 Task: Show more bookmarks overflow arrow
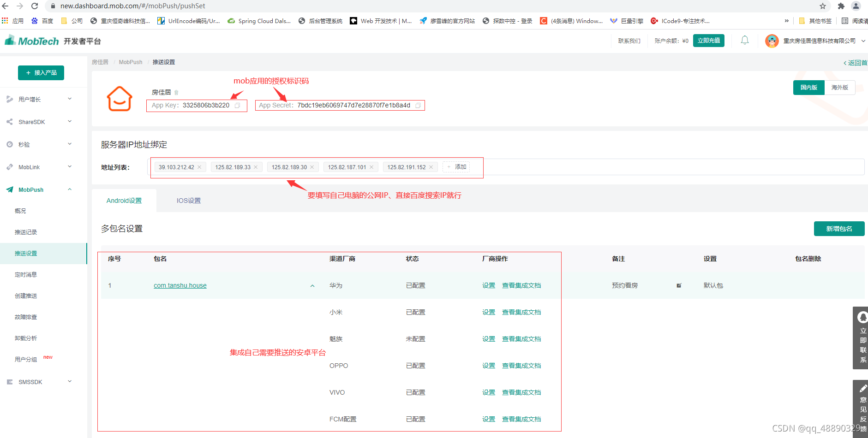pos(787,21)
